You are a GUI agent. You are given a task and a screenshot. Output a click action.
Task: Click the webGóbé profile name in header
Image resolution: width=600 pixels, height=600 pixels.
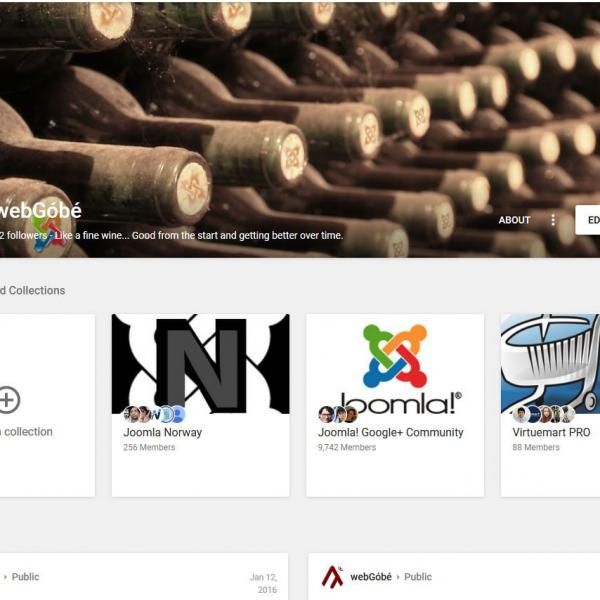click(x=40, y=211)
